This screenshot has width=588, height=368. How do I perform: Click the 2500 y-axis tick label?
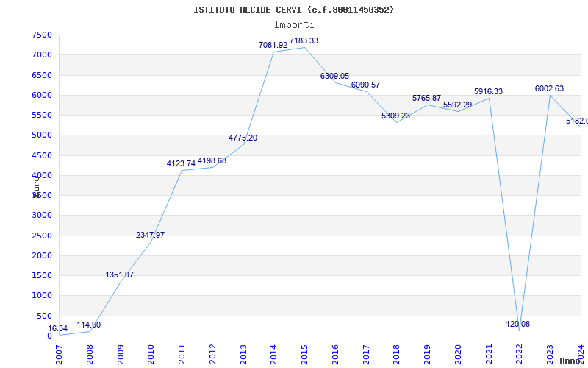(x=42, y=236)
